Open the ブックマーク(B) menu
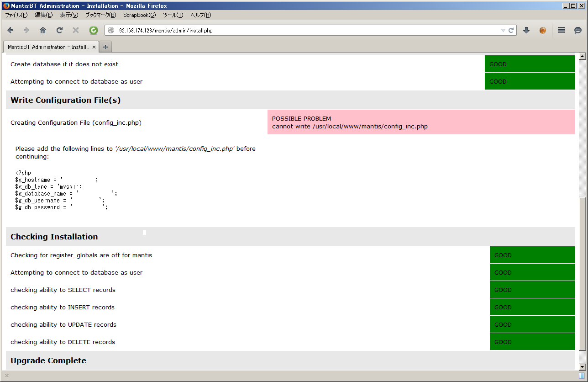The height and width of the screenshot is (382, 588). [x=100, y=15]
